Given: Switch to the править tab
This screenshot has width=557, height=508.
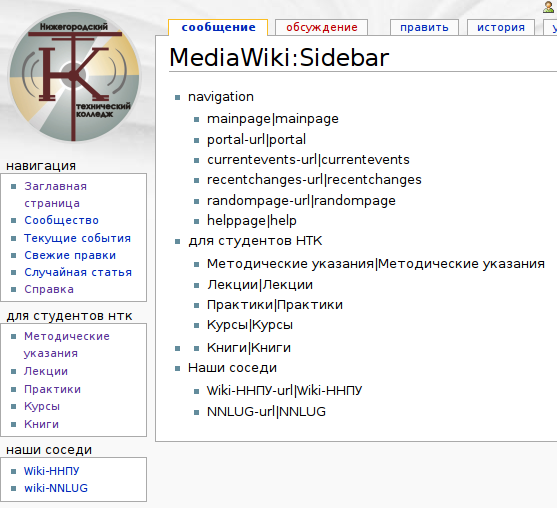Looking at the screenshot, I should tap(424, 27).
